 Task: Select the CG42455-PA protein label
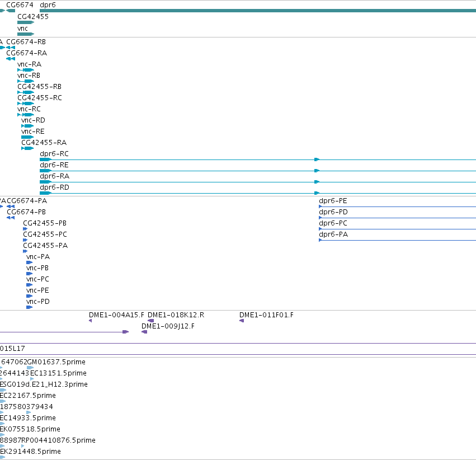(x=45, y=246)
